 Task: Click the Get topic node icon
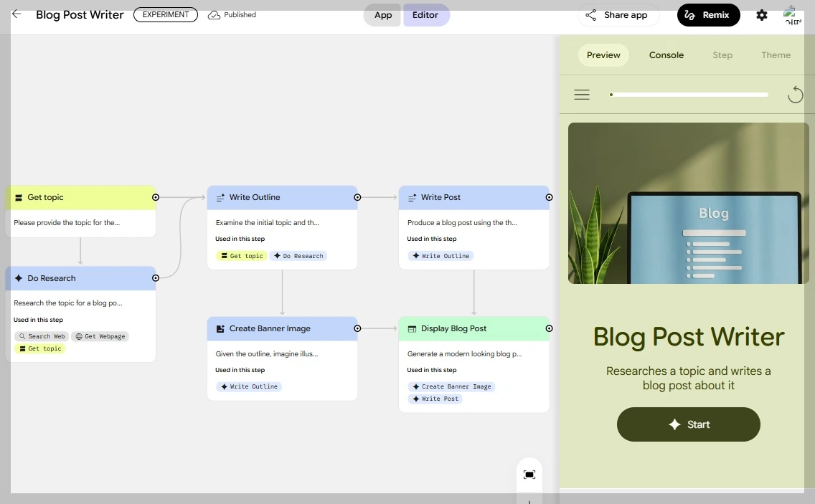coord(19,197)
